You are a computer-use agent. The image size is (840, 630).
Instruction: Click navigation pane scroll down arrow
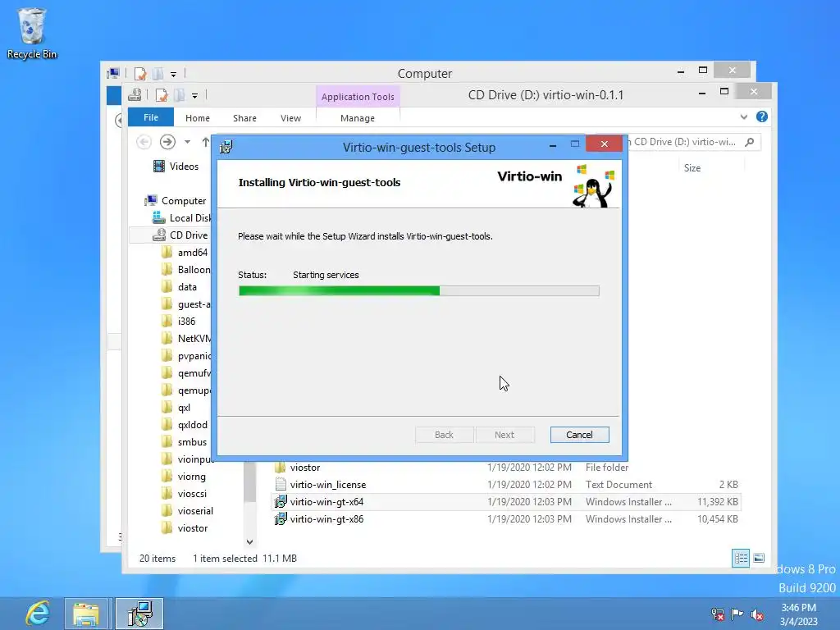[x=249, y=541]
